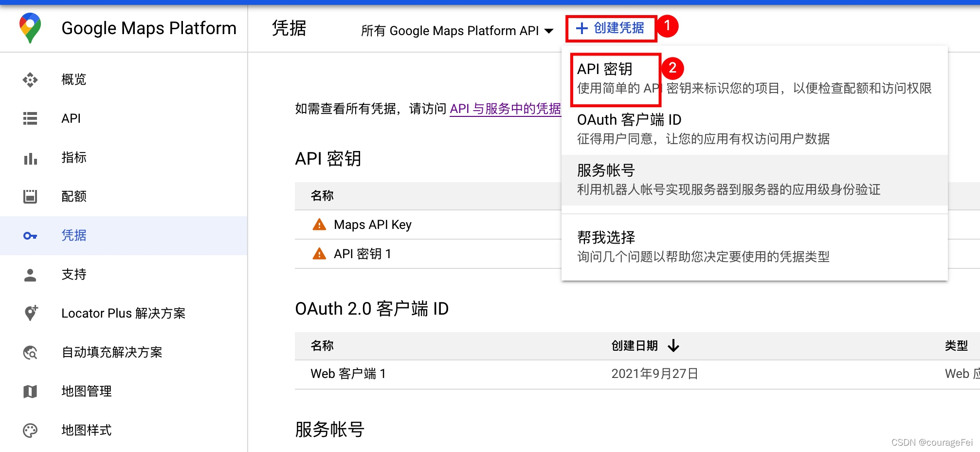Go to 配额 in the sidebar
The image size is (980, 452).
[x=124, y=196]
